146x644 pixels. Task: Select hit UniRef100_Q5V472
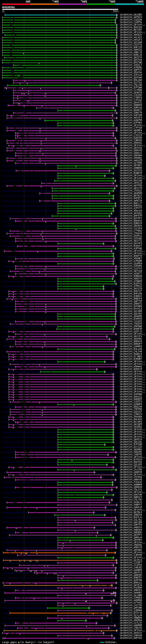131,103
